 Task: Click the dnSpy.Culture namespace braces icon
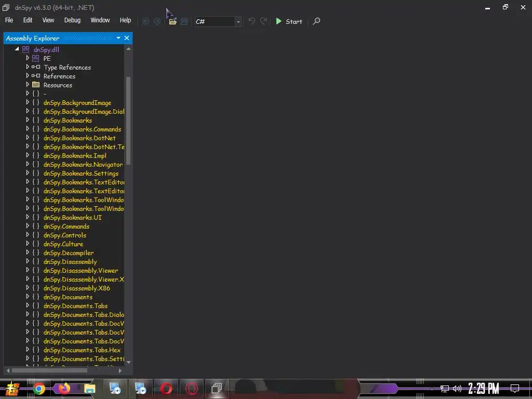36,244
